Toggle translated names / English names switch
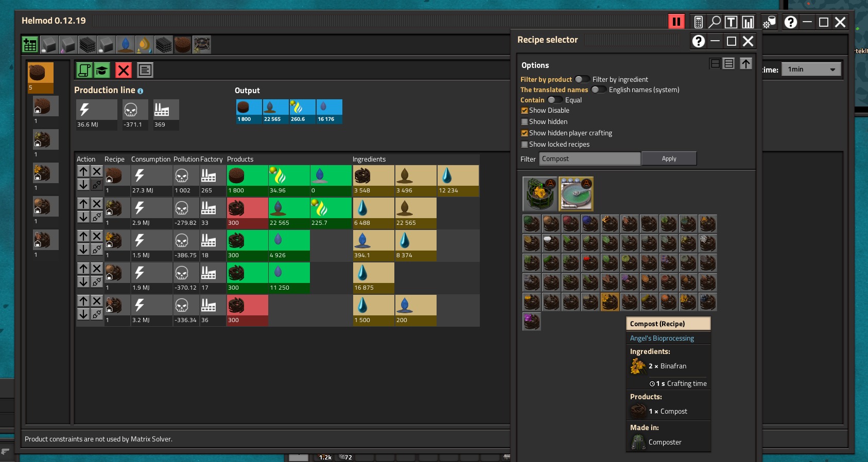 coord(599,90)
